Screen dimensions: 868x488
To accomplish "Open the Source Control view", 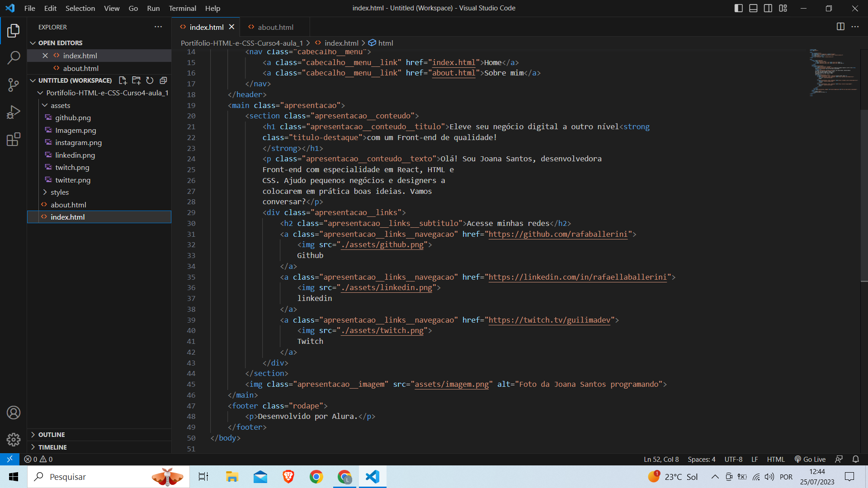I will pyautogui.click(x=14, y=85).
